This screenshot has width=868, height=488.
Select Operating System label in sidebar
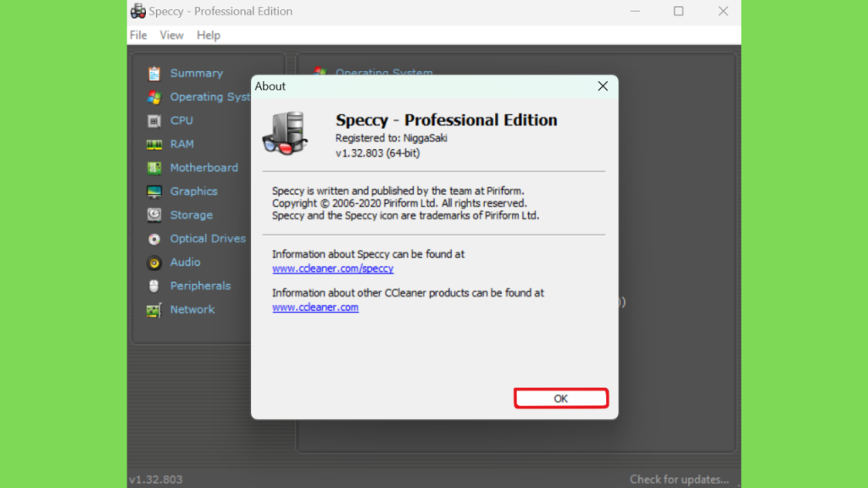click(210, 97)
